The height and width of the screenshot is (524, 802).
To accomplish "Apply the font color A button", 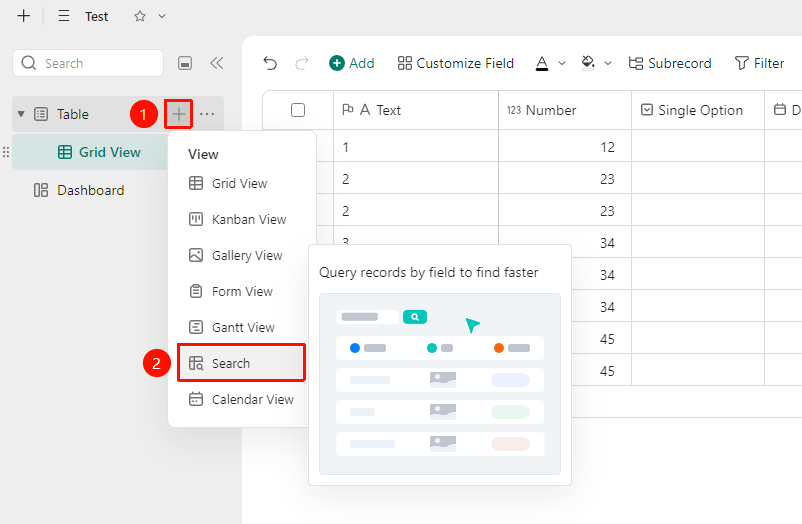I will point(542,63).
